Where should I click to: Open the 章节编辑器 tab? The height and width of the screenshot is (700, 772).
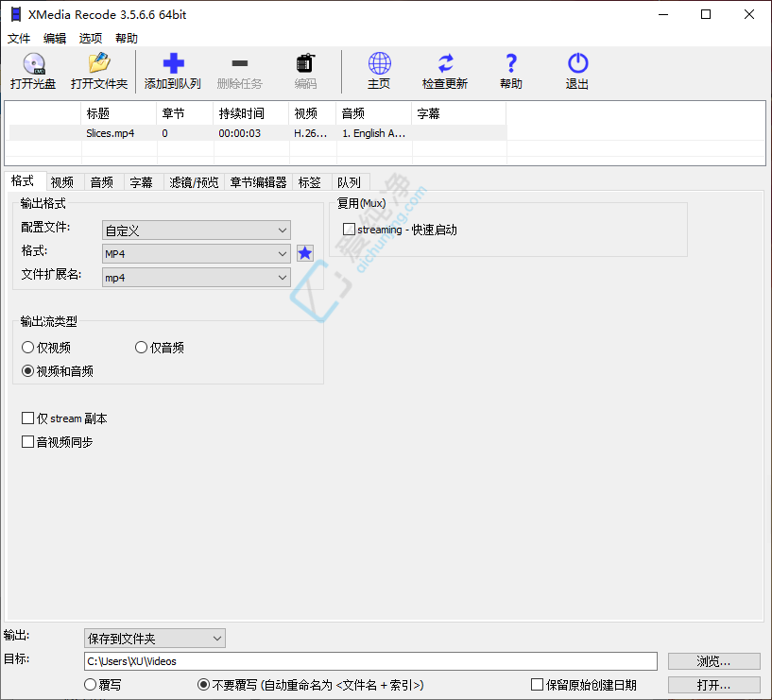coord(259,182)
